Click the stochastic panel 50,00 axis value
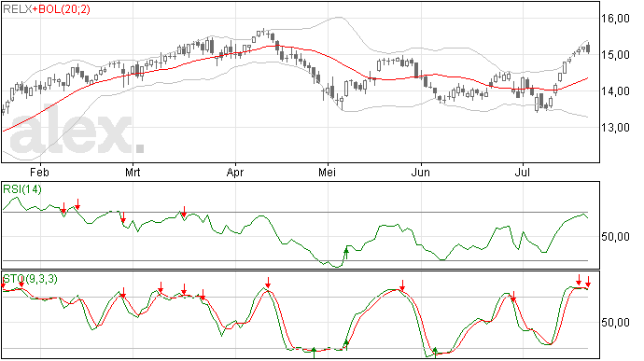The width and height of the screenshot is (644, 361). pyautogui.click(x=615, y=323)
